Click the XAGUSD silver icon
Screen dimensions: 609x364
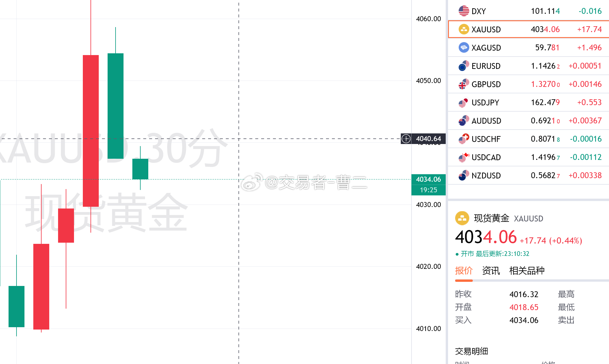pyautogui.click(x=464, y=47)
